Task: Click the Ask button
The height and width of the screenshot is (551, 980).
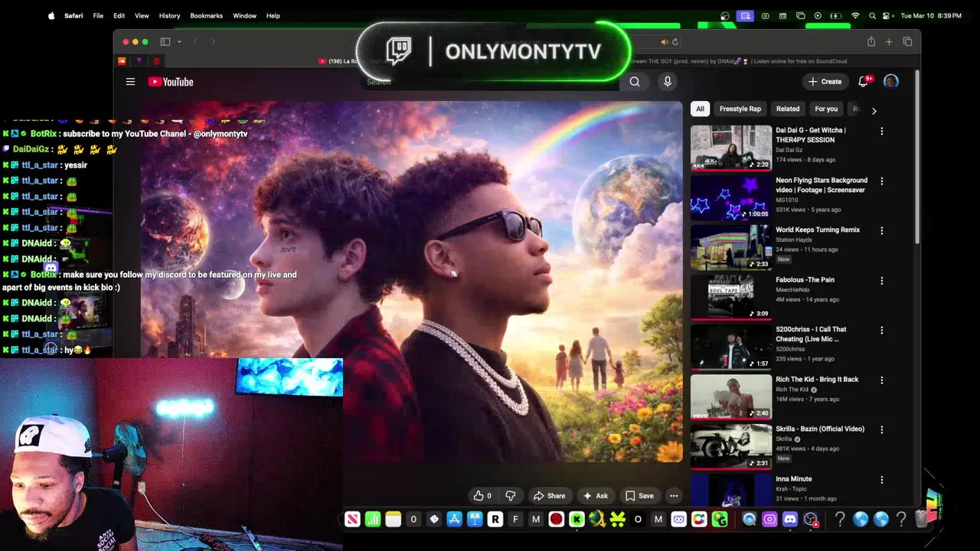Action: [596, 496]
